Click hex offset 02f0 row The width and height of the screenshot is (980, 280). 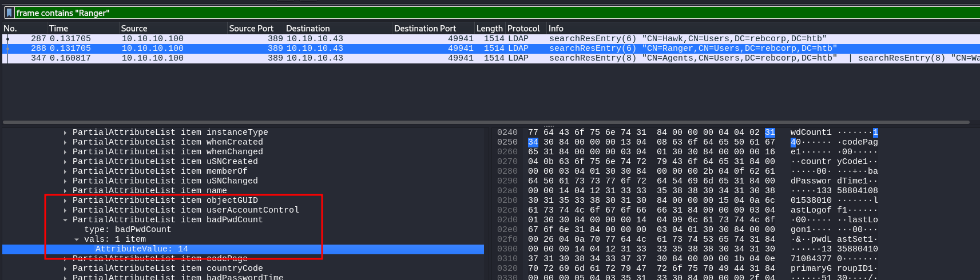click(x=507, y=239)
